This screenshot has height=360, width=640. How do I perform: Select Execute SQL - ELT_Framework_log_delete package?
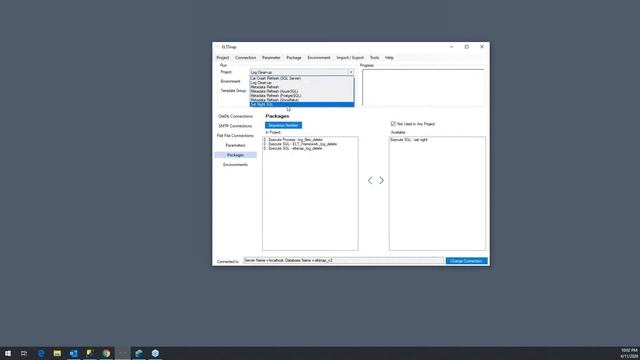tap(300, 144)
